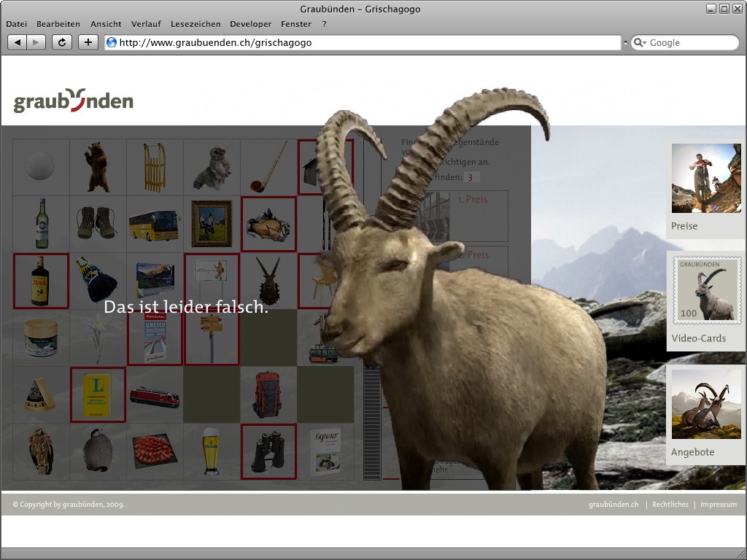Select the dried meat platter tile
The height and width of the screenshot is (560, 747).
[155, 451]
